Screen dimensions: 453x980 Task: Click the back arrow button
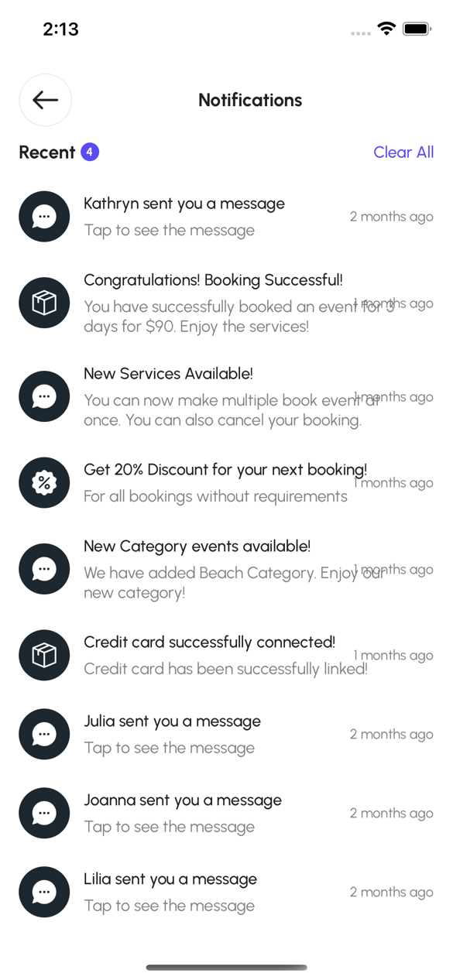45,100
